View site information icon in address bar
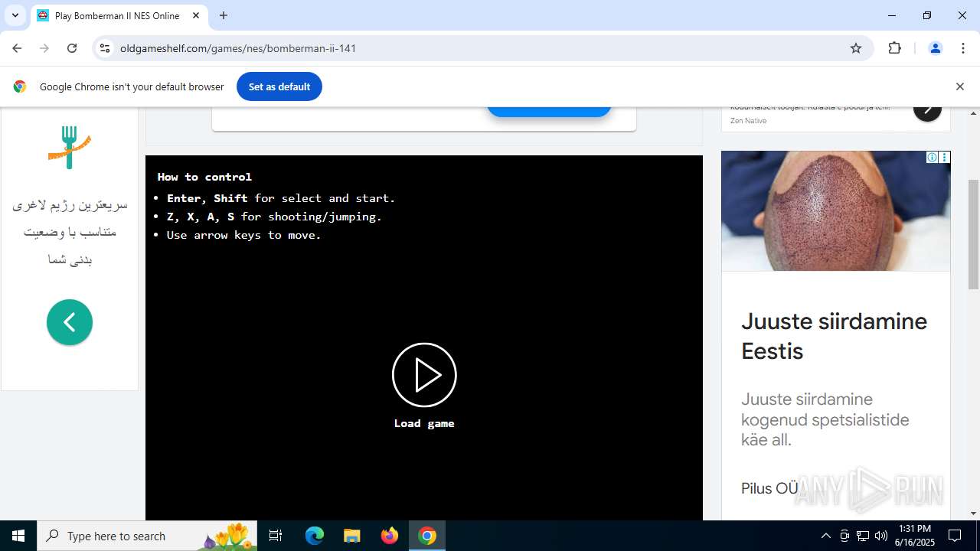 pos(105,48)
